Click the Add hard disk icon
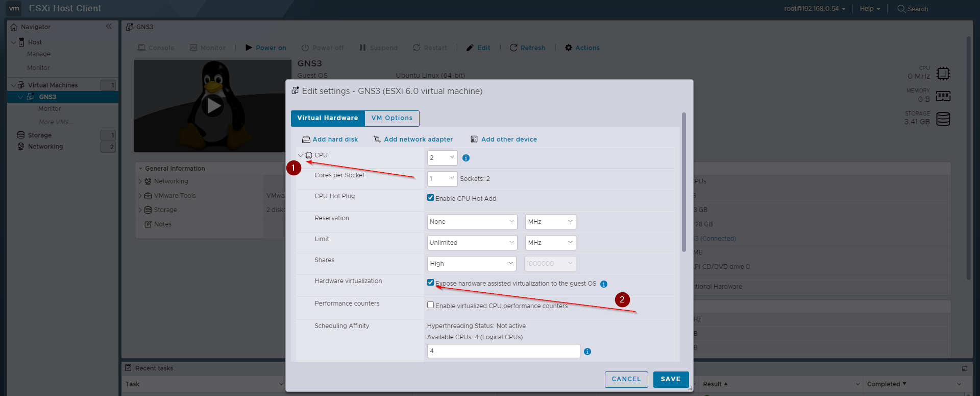 pos(306,139)
